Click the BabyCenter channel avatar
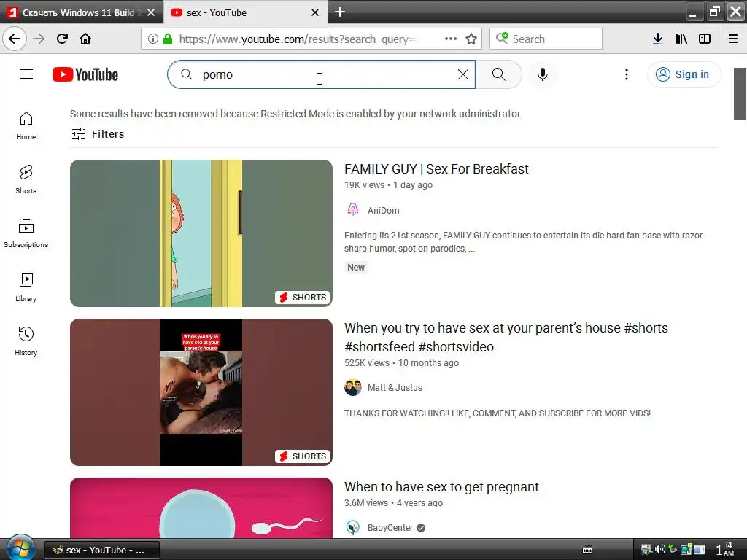Image resolution: width=747 pixels, height=560 pixels. pos(353,528)
